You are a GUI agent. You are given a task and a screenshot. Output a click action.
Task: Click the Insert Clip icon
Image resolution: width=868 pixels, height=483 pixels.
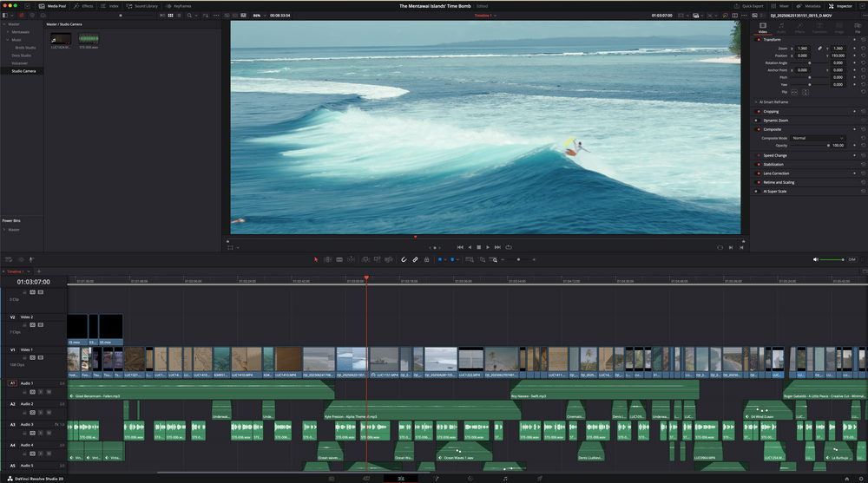(365, 259)
